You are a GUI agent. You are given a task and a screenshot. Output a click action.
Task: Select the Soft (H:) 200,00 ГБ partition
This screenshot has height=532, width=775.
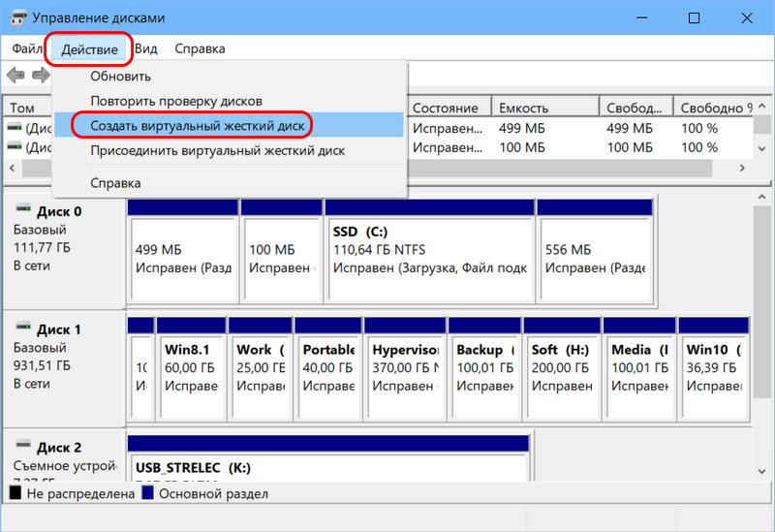click(562, 369)
